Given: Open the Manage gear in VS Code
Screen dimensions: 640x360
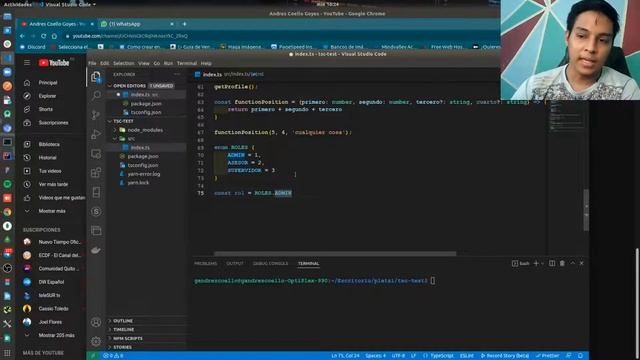Looking at the screenshot, I should pos(96,341).
